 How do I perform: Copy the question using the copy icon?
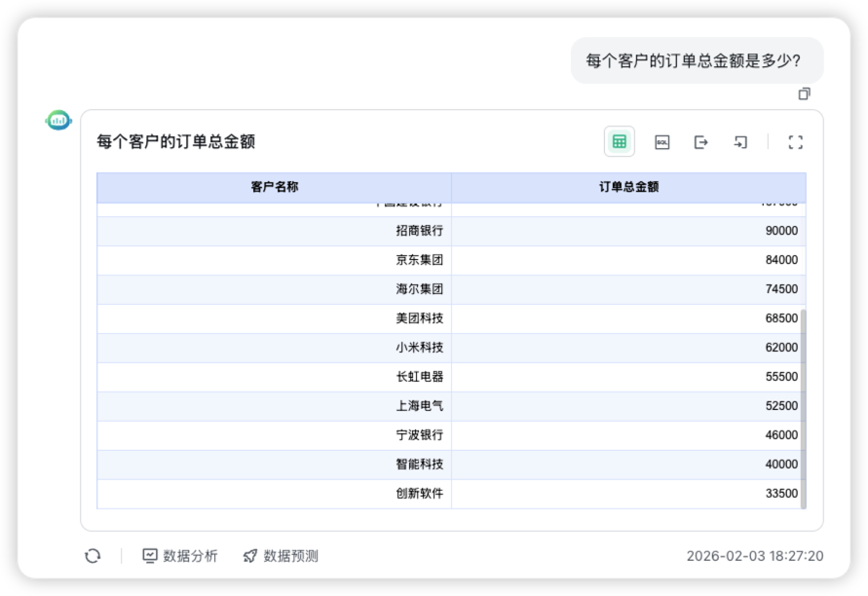(x=803, y=93)
